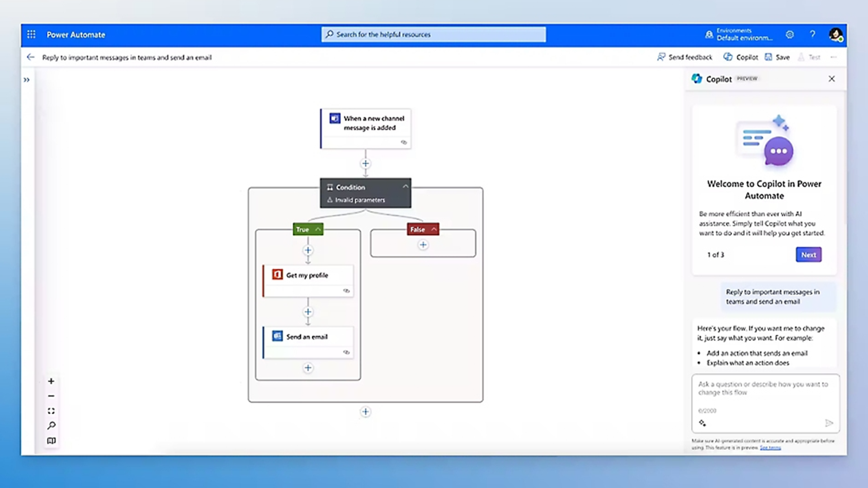Toggle the Copilot pane button

pyautogui.click(x=741, y=57)
